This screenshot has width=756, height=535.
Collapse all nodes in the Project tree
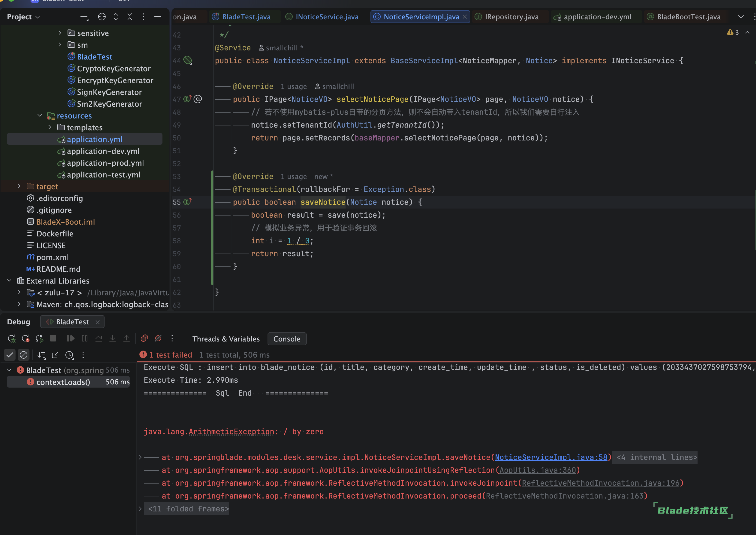click(x=130, y=17)
